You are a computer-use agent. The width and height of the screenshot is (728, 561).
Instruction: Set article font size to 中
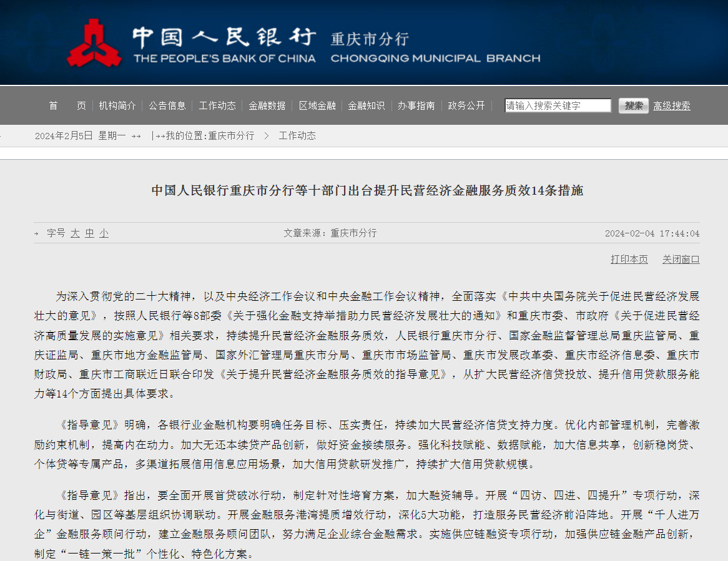tap(89, 233)
